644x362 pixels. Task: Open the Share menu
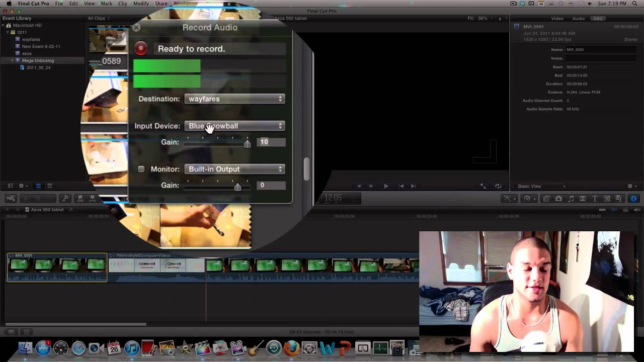pos(161,4)
